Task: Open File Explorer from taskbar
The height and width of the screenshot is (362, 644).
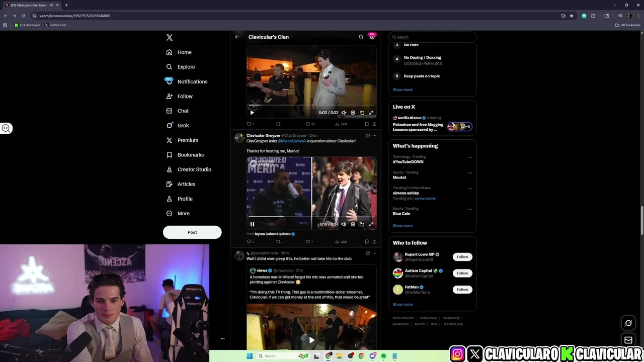Action: coord(340,356)
